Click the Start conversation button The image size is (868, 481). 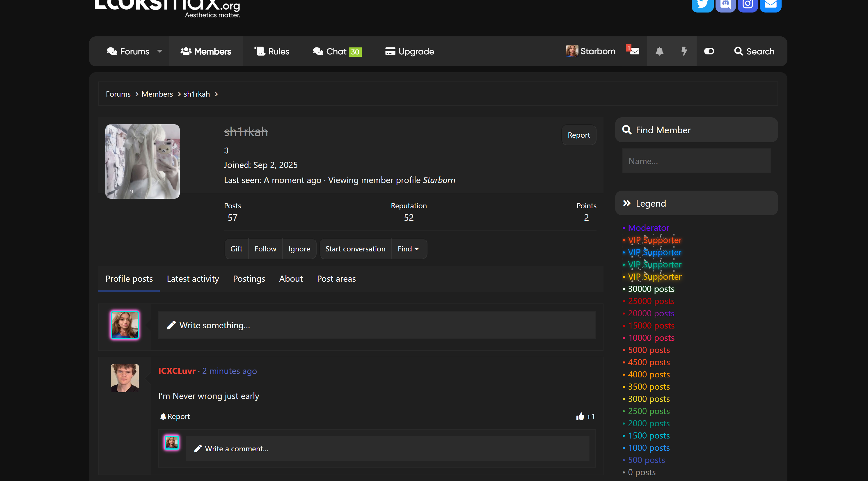356,249
